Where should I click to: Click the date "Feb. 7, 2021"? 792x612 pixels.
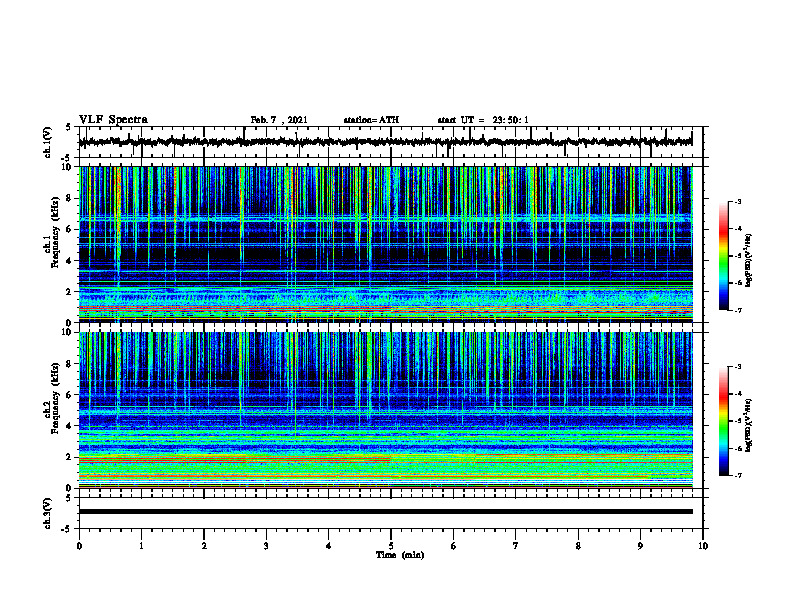click(x=279, y=120)
